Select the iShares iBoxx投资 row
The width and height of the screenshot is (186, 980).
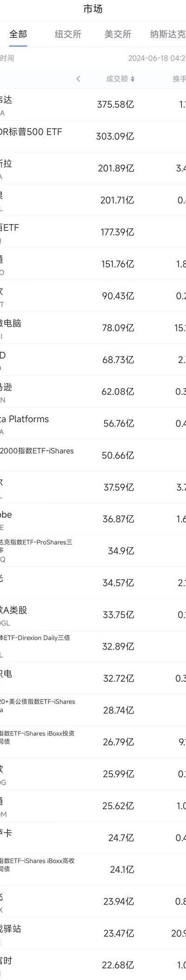pyautogui.click(x=93, y=742)
